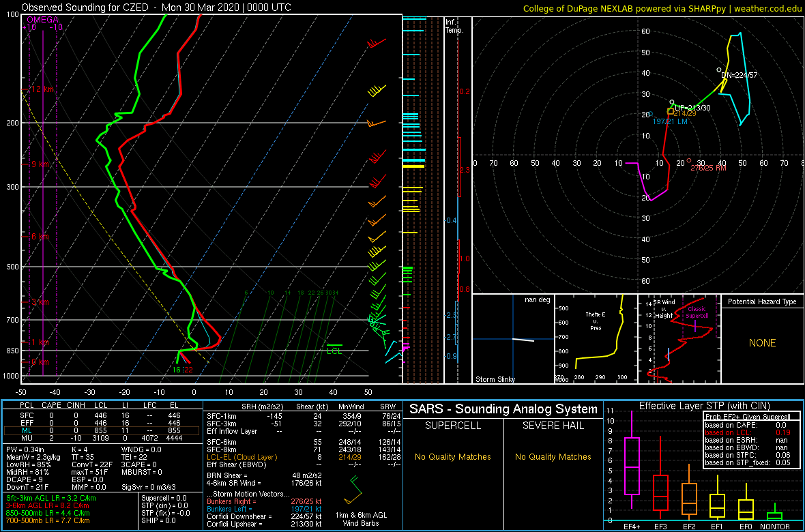Click the Storm Slinky crosshair plot
Viewport: 805px width, 532px height.
coord(512,339)
